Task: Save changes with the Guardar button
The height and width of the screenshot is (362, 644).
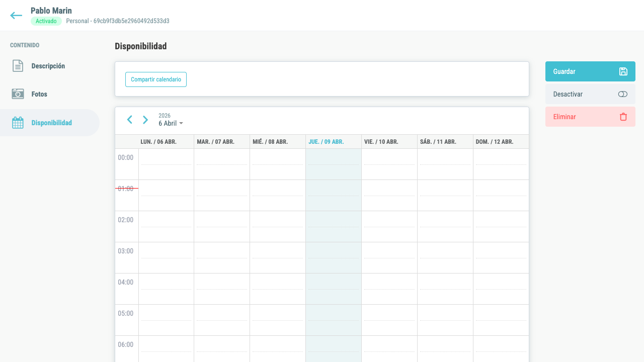Action: click(x=590, y=71)
